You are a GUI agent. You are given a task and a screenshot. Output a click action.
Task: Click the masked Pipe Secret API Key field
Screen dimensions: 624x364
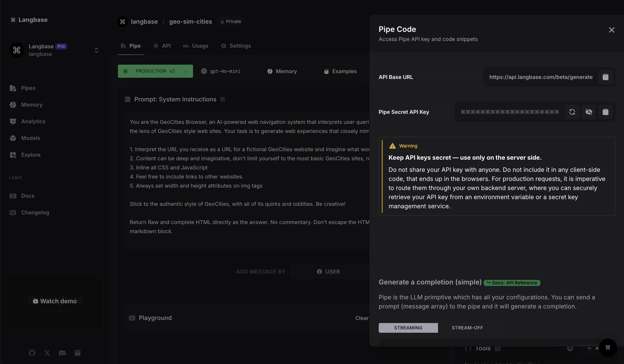tap(509, 112)
